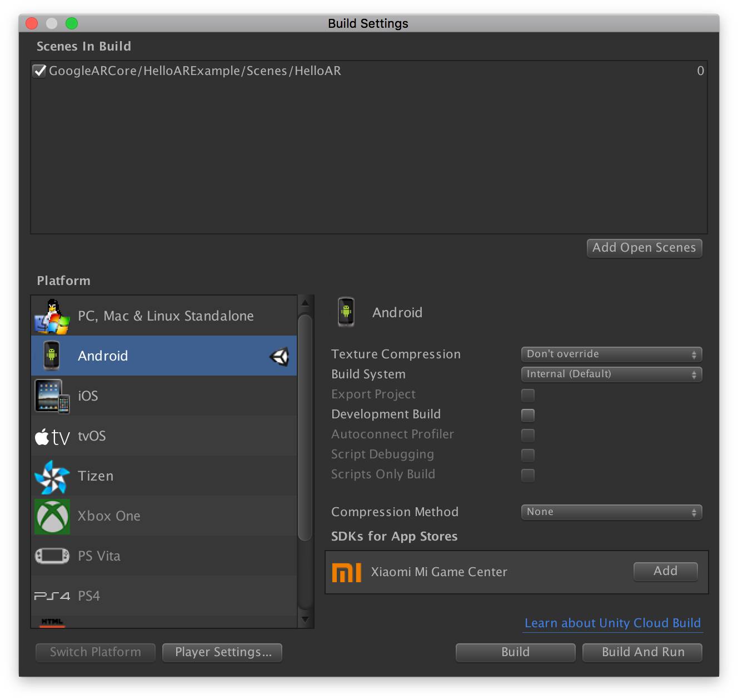This screenshot has width=738, height=700.
Task: Click the Scenes In Build heading
Action: click(84, 47)
